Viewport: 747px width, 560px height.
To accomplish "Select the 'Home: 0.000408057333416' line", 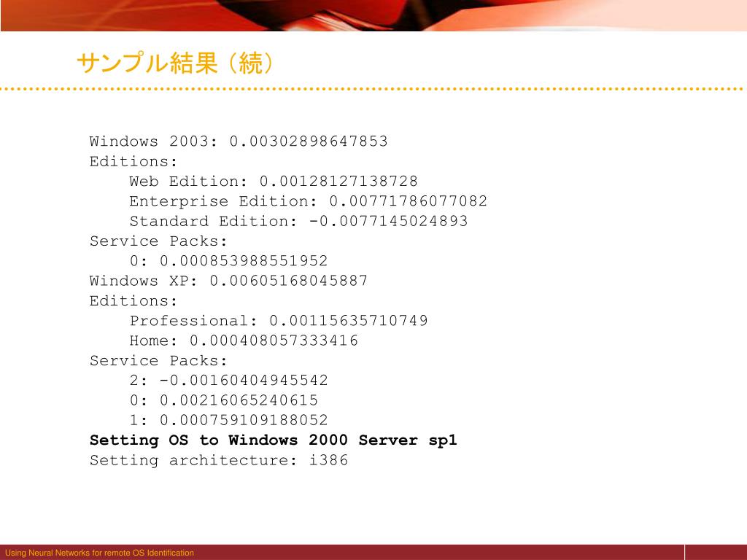I will [x=244, y=341].
